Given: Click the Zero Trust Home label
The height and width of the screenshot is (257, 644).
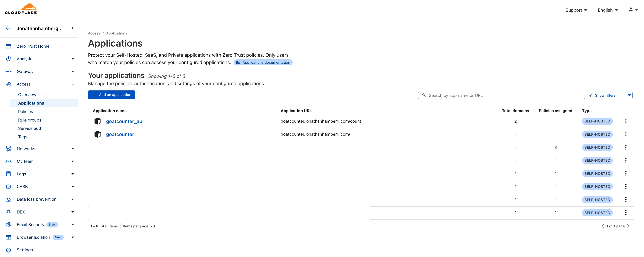Looking at the screenshot, I should point(33,46).
